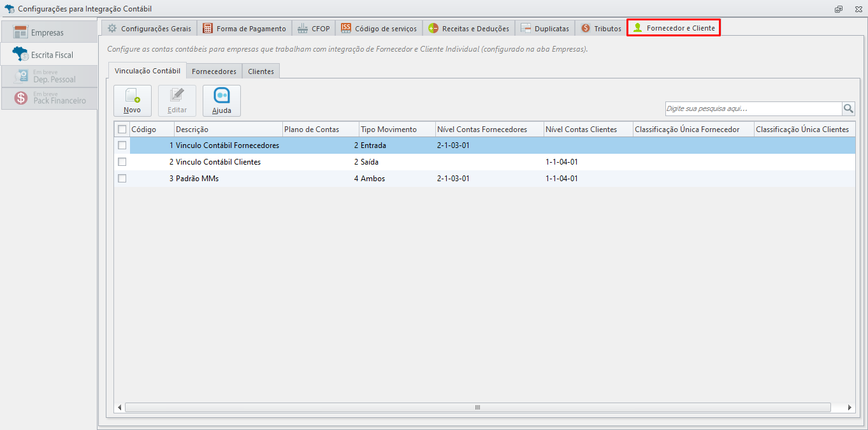Check the Vinculo Contábil Fornecedores row
868x430 pixels.
pos(122,145)
